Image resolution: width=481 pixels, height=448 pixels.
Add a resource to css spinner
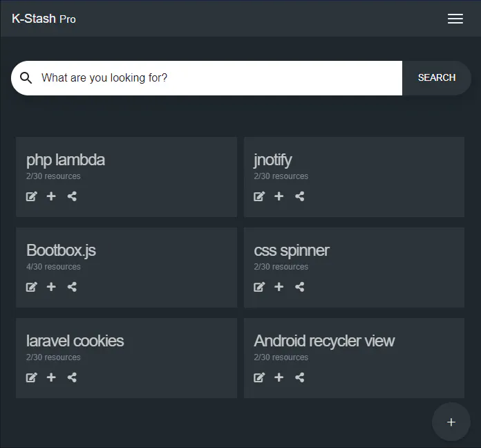[x=279, y=287]
